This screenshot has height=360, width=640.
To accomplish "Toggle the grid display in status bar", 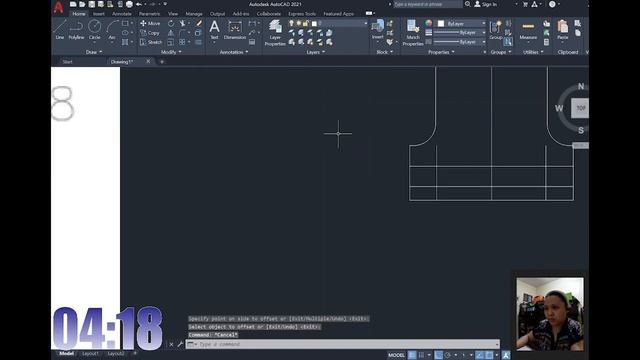I will tap(412, 355).
